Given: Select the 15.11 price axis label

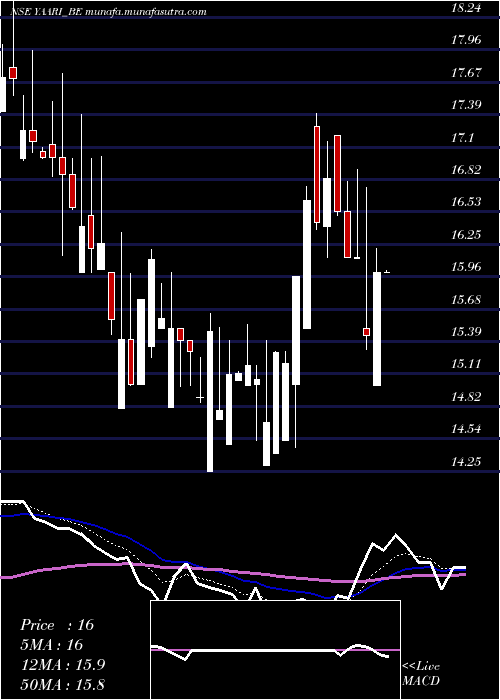Looking at the screenshot, I should point(466,364).
